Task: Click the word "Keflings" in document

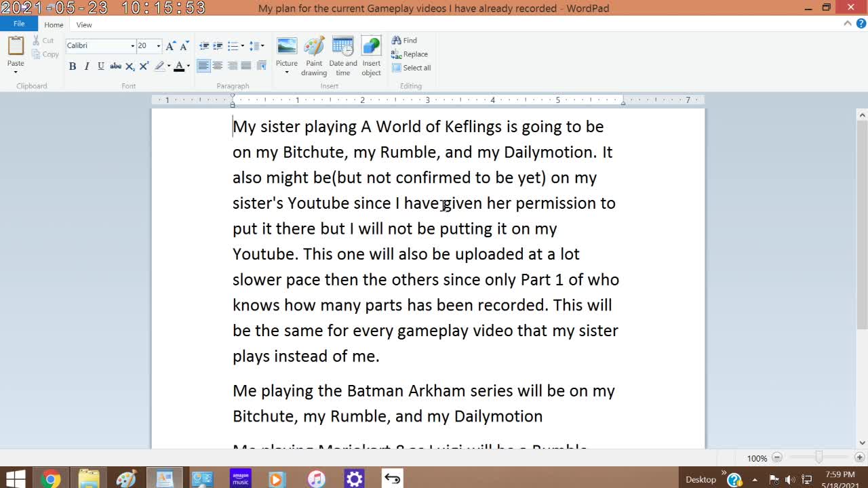Action: pyautogui.click(x=473, y=127)
